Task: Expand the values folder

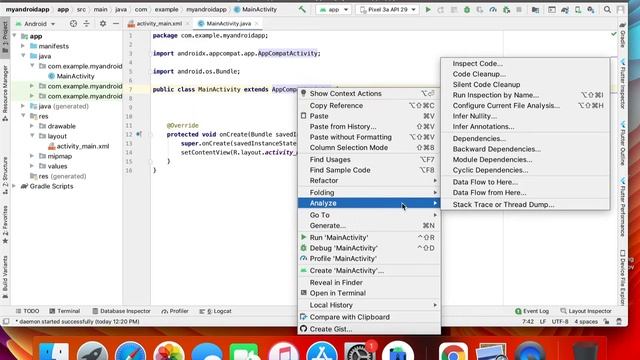Action: (x=32, y=166)
